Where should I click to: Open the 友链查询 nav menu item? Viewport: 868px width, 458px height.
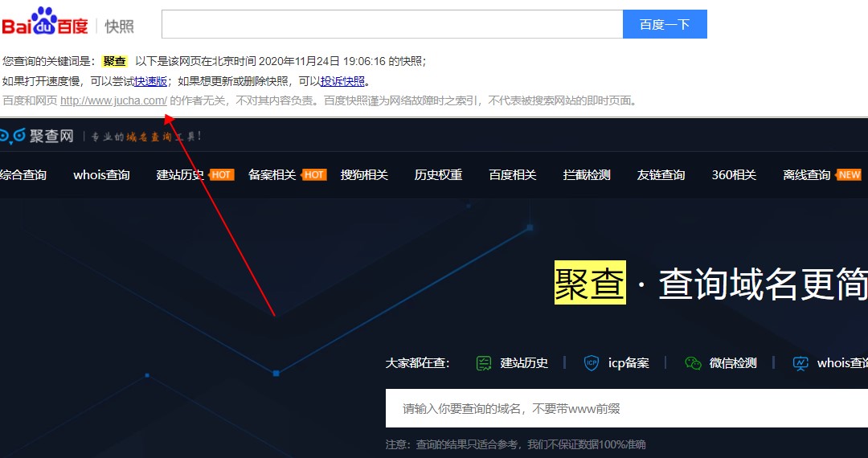point(661,175)
